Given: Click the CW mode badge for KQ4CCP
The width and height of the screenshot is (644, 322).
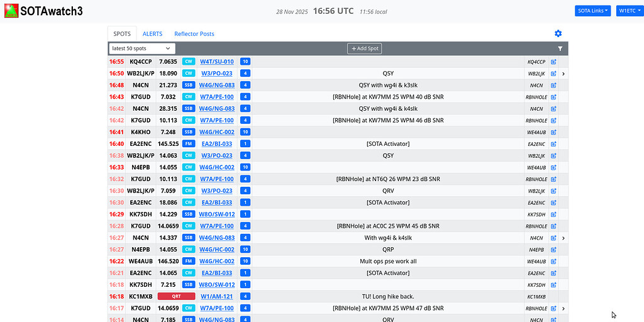Looking at the screenshot, I should pyautogui.click(x=188, y=62).
